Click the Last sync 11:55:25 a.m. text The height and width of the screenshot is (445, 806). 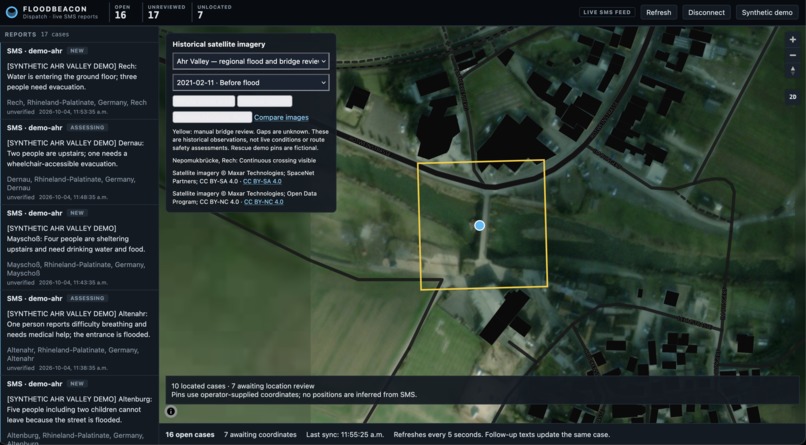click(345, 435)
